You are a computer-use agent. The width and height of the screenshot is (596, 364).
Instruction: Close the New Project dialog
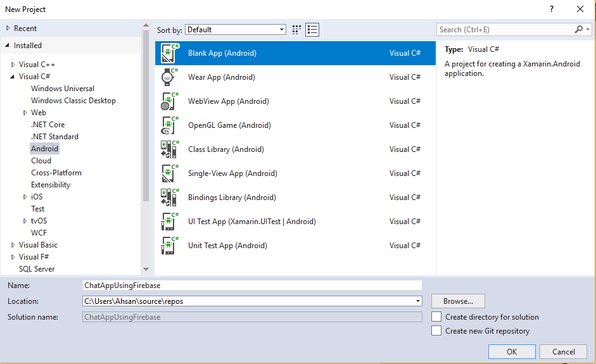tap(580, 9)
